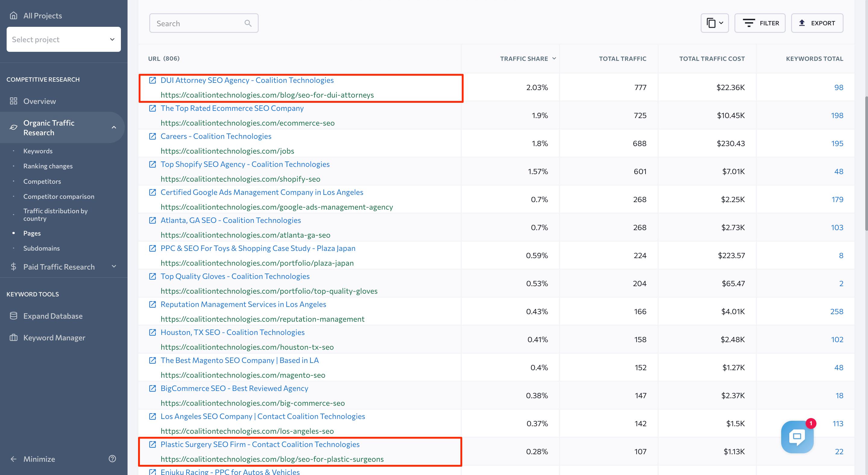The width and height of the screenshot is (868, 475).
Task: Open Competitors in the sidebar
Action: (x=42, y=181)
